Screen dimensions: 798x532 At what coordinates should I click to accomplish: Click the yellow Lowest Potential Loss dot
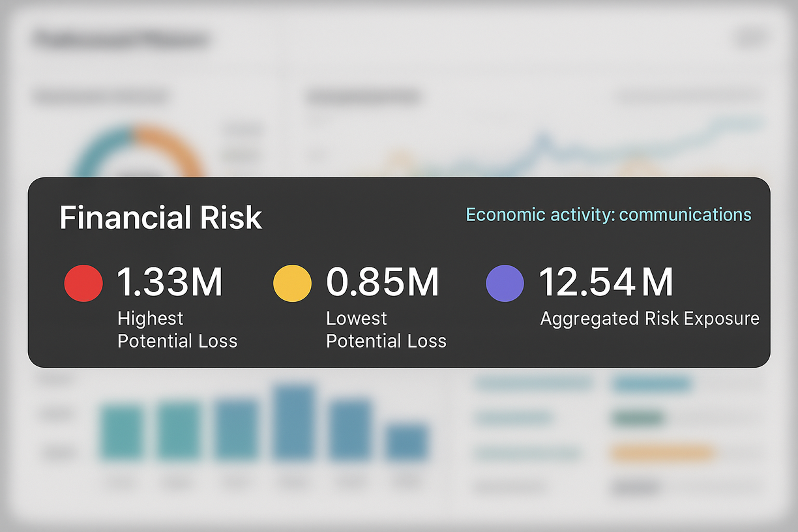[x=292, y=284]
